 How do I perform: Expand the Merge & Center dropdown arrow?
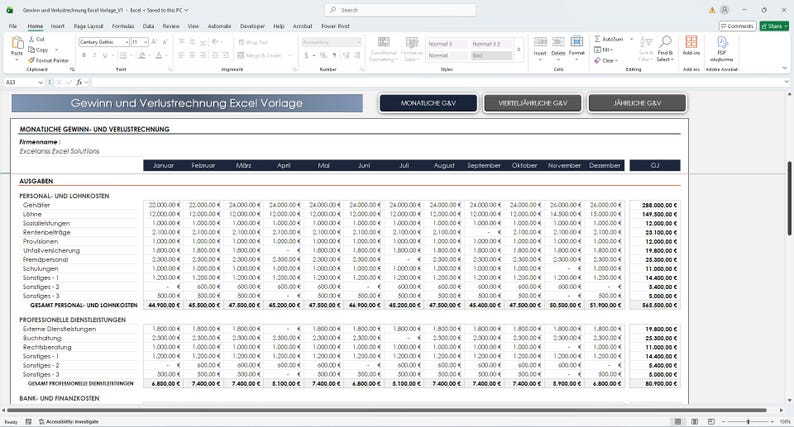290,55
